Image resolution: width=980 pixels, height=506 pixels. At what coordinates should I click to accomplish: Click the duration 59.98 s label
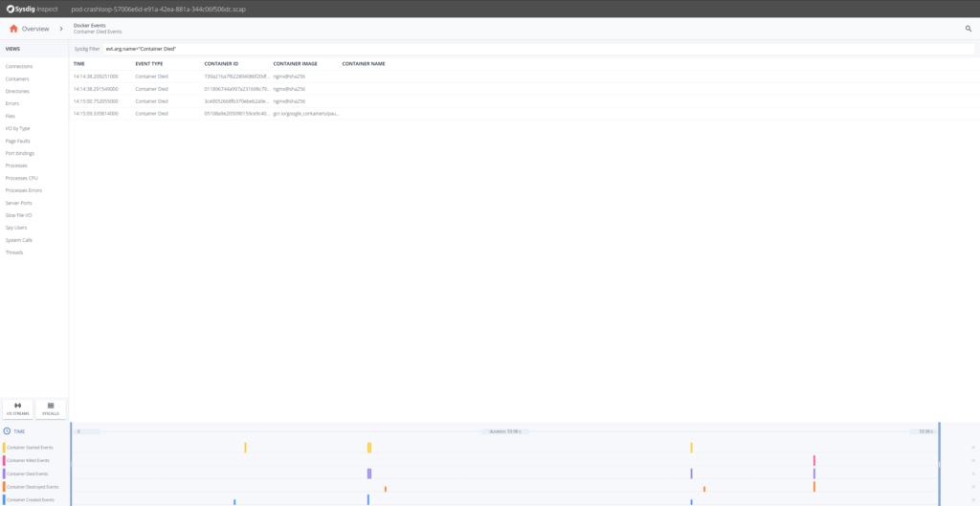tap(504, 431)
